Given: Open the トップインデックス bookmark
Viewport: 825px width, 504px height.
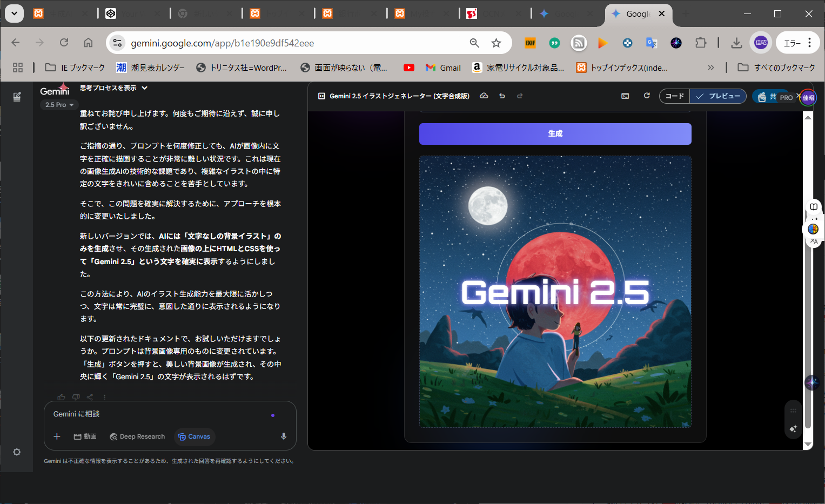Looking at the screenshot, I should pos(622,68).
